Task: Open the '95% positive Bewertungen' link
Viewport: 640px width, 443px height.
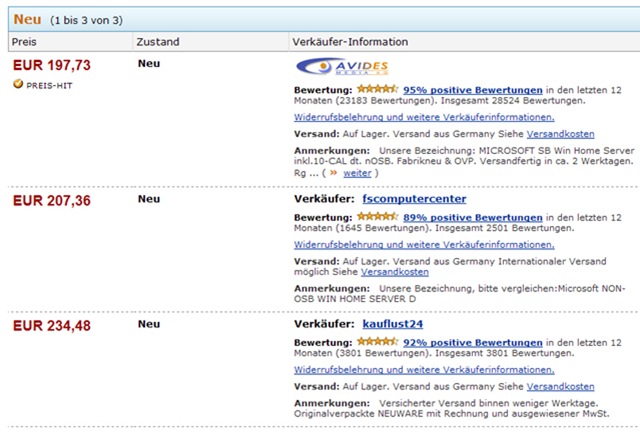Action: pyautogui.click(x=473, y=90)
